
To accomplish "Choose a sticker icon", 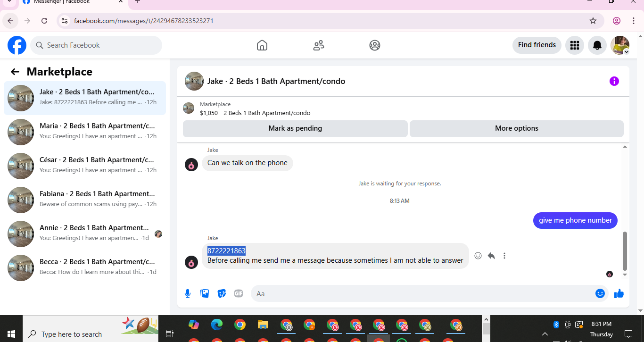I will coord(222,293).
